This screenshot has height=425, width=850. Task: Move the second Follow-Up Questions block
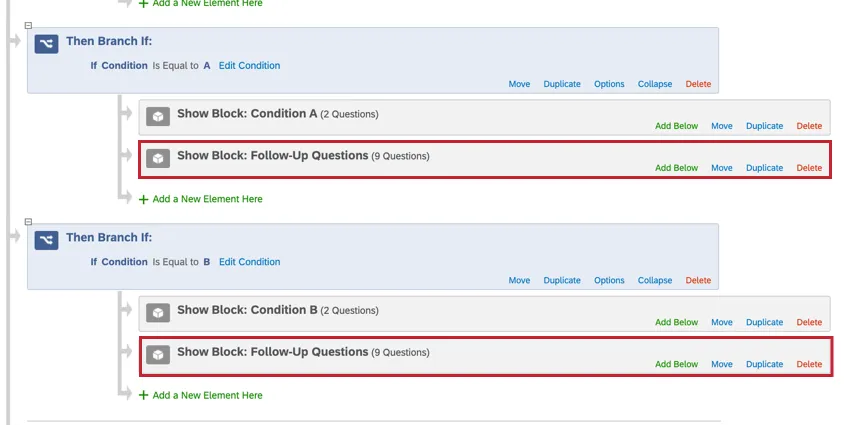pos(722,364)
